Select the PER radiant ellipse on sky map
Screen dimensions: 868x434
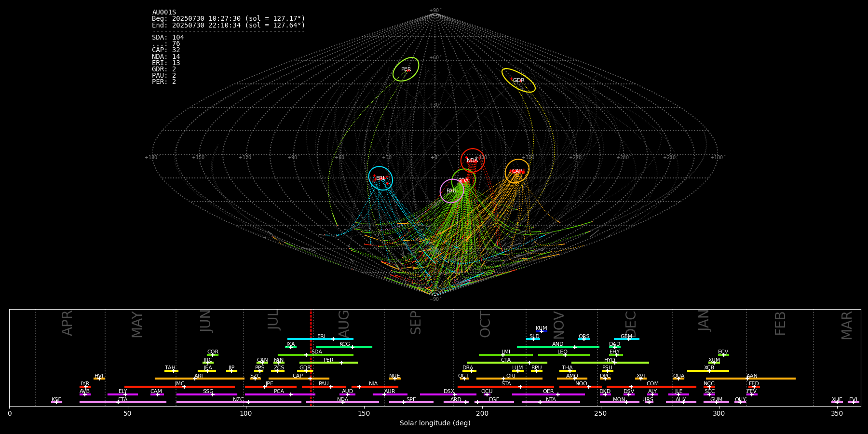click(406, 69)
